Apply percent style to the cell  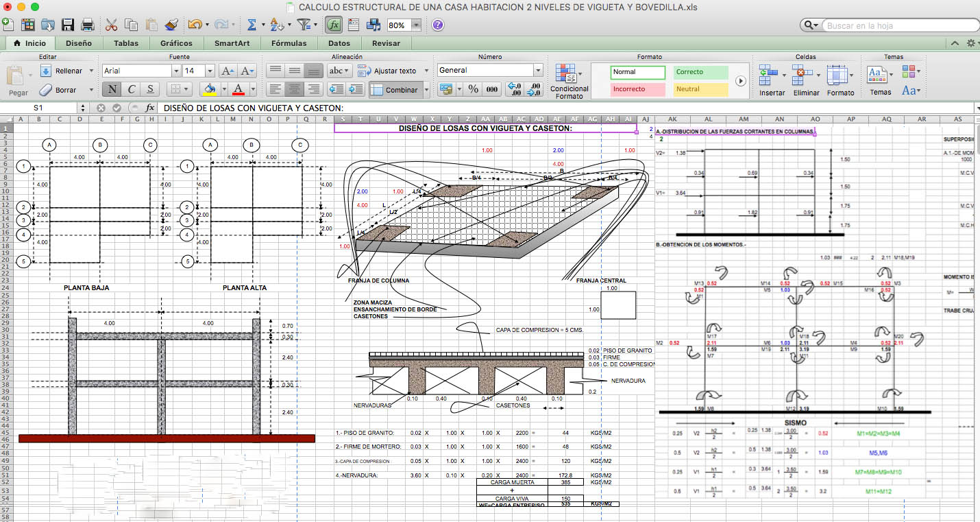tap(473, 89)
